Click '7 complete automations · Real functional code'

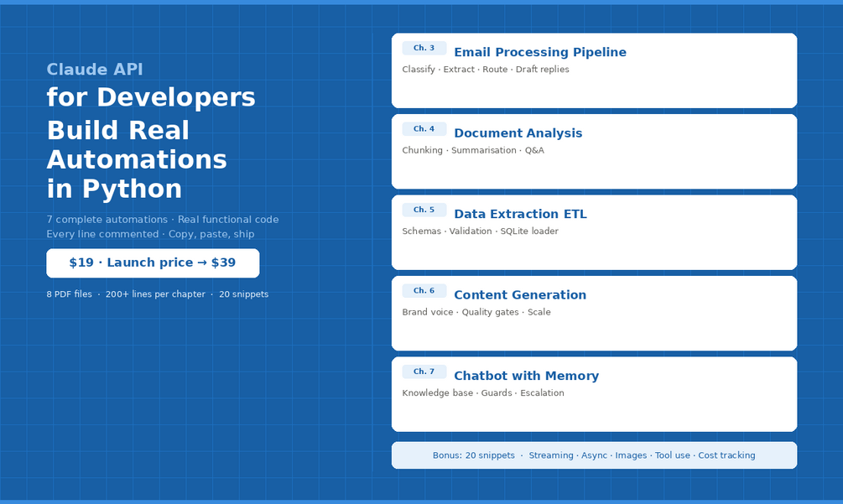163,219
